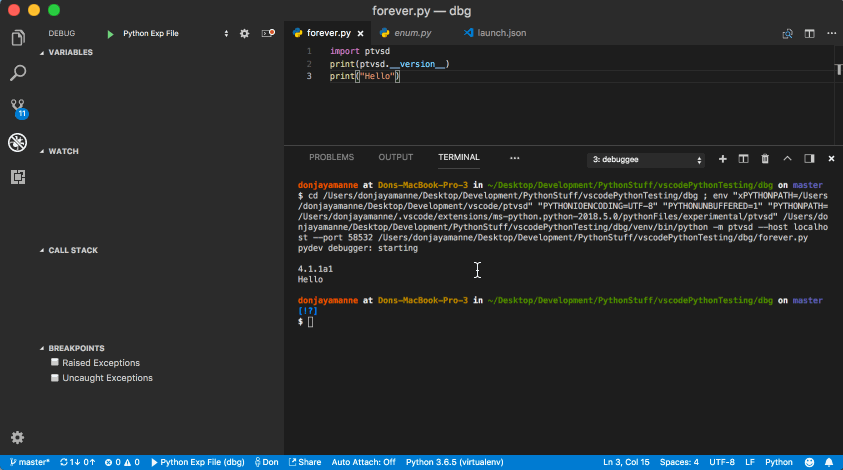
Task: Click the terminal prompt cursor
Action: pos(310,322)
